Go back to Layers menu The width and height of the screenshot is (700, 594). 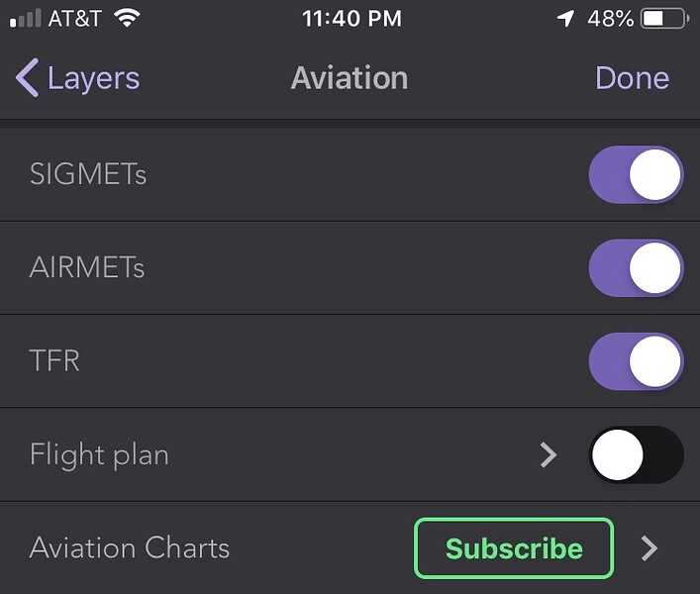pyautogui.click(x=92, y=78)
